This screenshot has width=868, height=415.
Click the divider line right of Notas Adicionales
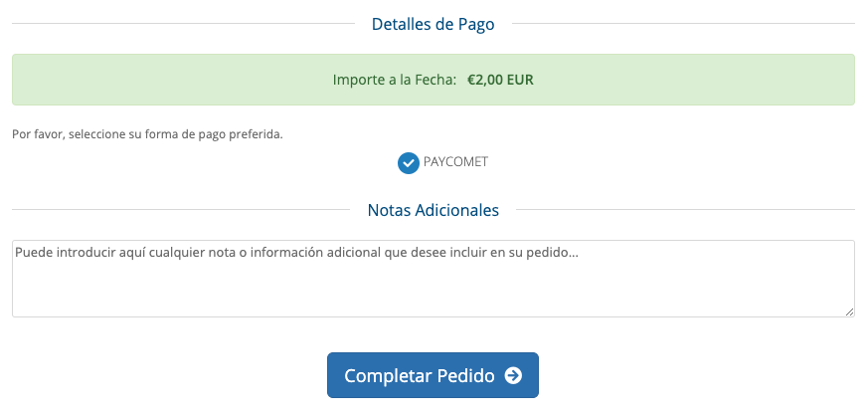[685, 209]
